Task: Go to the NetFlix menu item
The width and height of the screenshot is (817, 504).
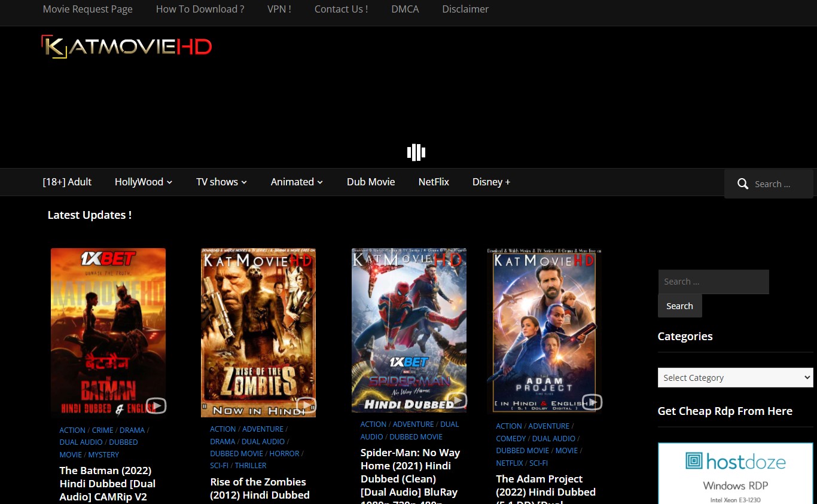Action: [x=434, y=182]
